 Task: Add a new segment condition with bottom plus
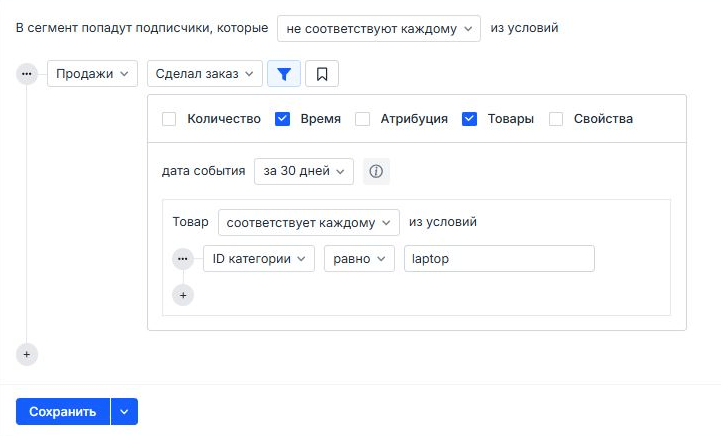[x=27, y=355]
